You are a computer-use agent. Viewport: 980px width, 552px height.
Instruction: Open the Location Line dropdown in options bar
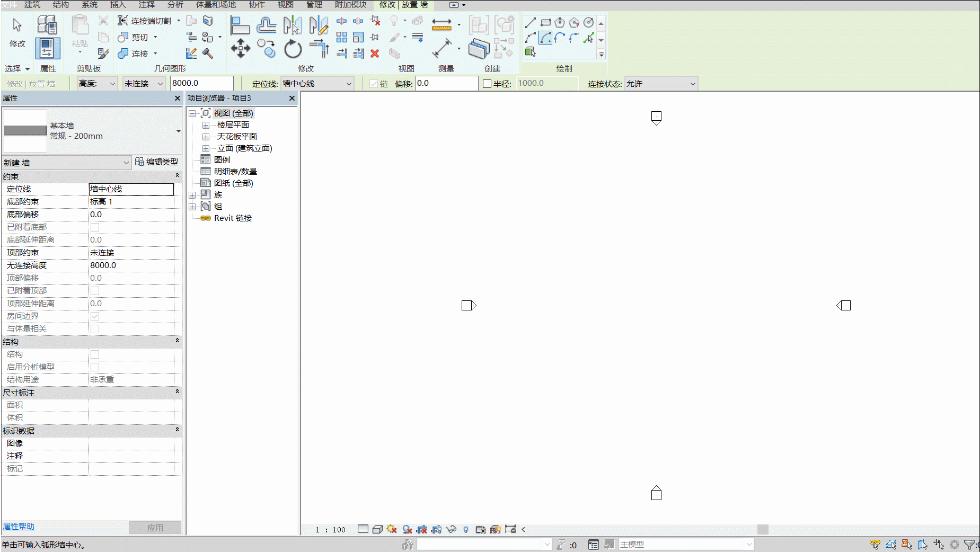317,84
